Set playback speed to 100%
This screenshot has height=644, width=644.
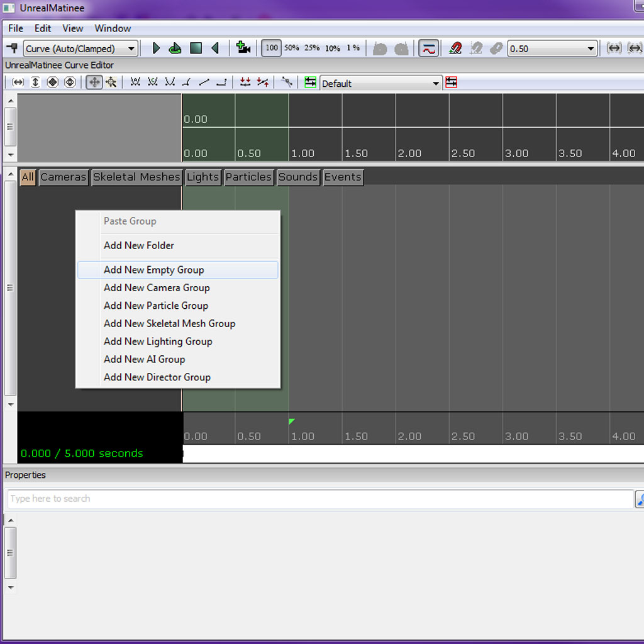(272, 48)
